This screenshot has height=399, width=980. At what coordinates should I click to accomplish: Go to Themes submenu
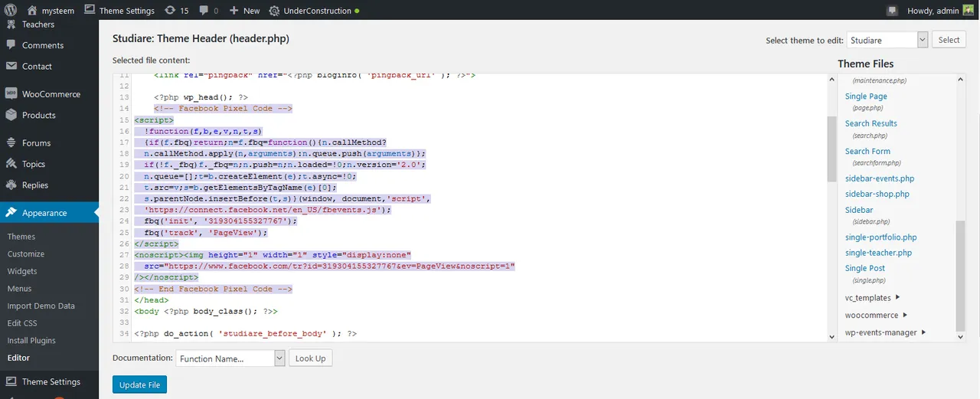(x=21, y=237)
